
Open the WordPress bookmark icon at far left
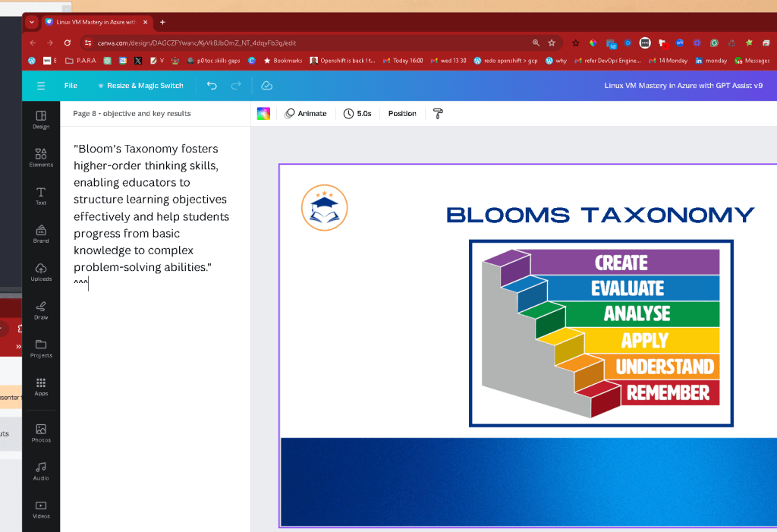(32, 61)
